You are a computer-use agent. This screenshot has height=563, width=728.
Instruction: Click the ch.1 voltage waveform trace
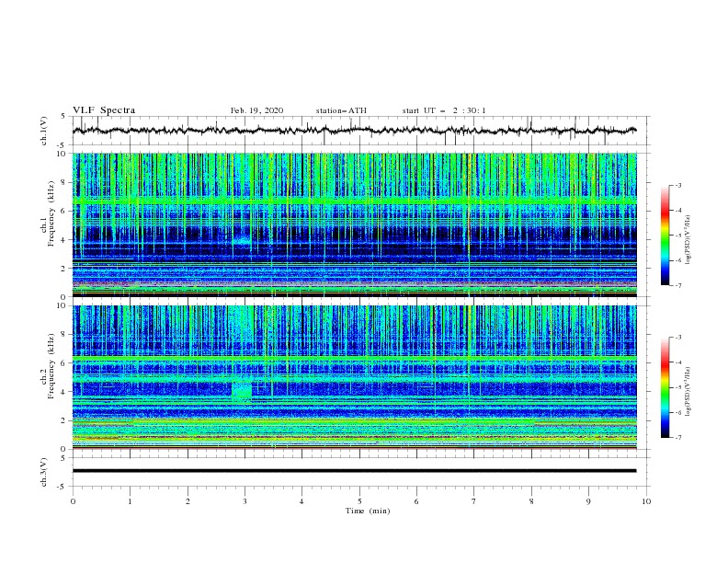pos(355,131)
